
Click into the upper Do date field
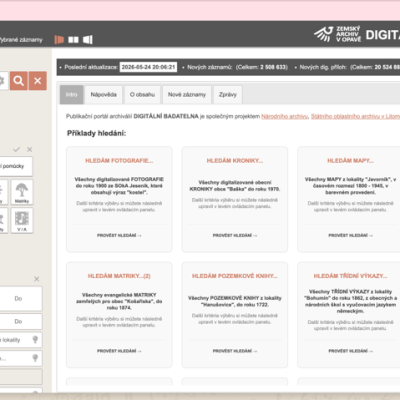point(21,299)
